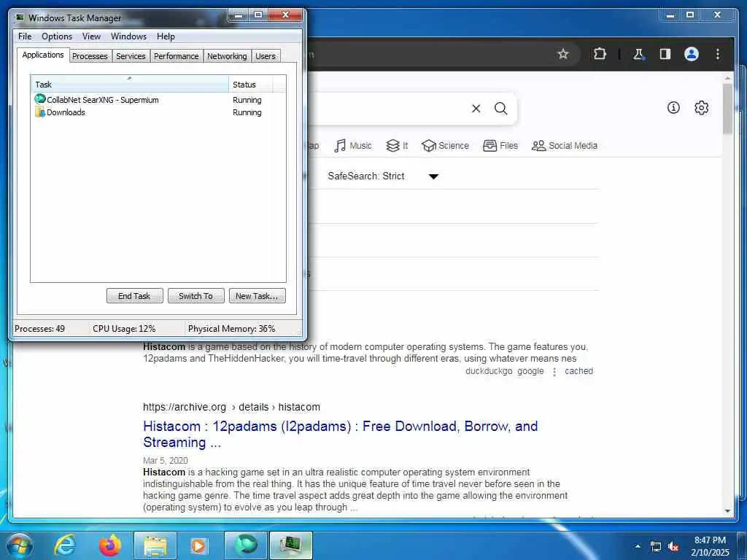Open the SafeSearch: Strict dropdown

[x=383, y=176]
